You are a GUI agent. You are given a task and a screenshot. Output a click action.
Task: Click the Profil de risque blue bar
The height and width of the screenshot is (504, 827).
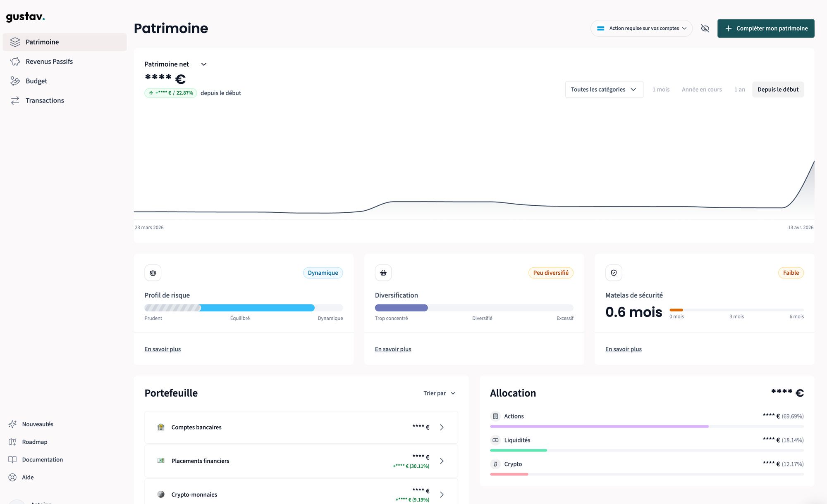(x=257, y=308)
